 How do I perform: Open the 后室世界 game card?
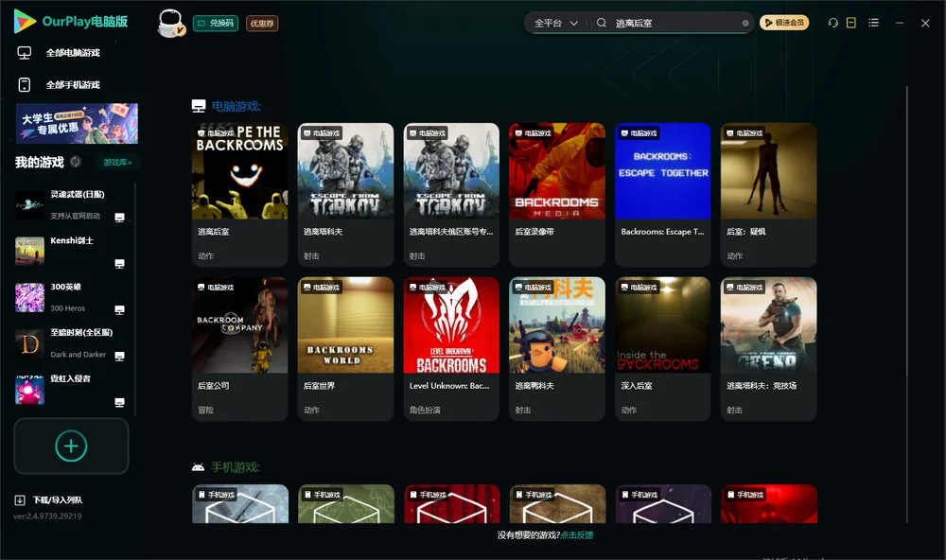pos(345,349)
